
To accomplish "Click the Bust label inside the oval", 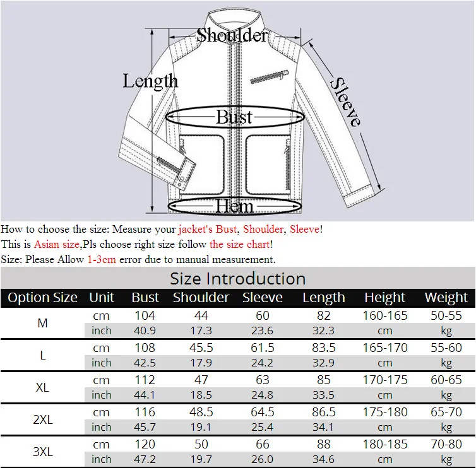I will (234, 117).
